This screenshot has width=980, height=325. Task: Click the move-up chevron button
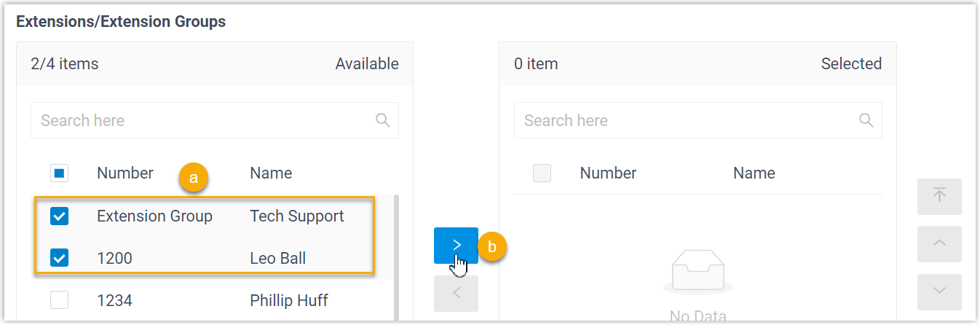[939, 244]
